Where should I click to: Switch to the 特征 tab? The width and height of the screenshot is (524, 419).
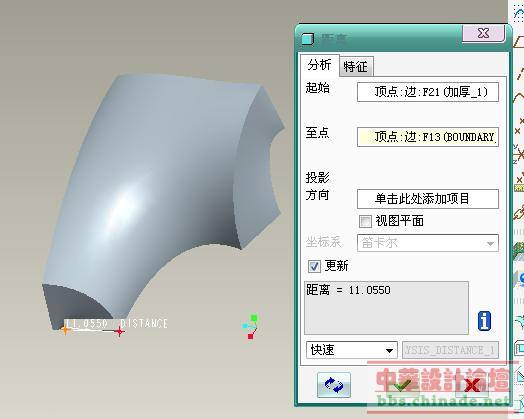click(x=355, y=66)
